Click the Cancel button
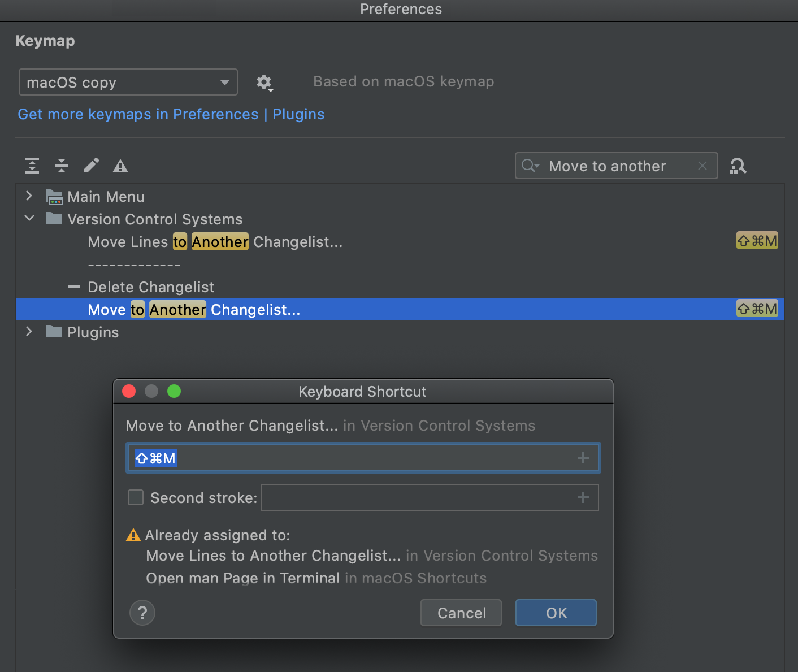The image size is (798, 672). (461, 613)
